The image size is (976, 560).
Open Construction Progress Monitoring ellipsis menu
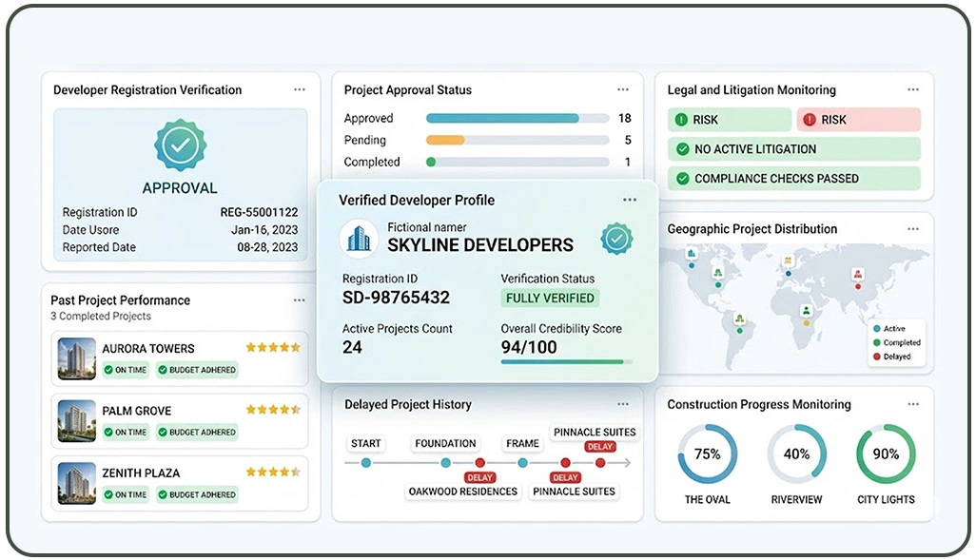[x=913, y=404]
